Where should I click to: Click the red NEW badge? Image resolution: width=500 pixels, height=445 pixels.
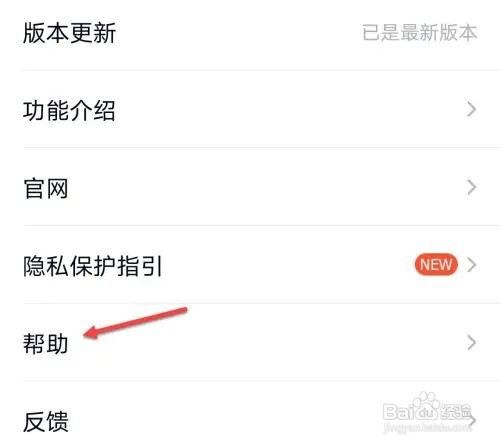436,265
